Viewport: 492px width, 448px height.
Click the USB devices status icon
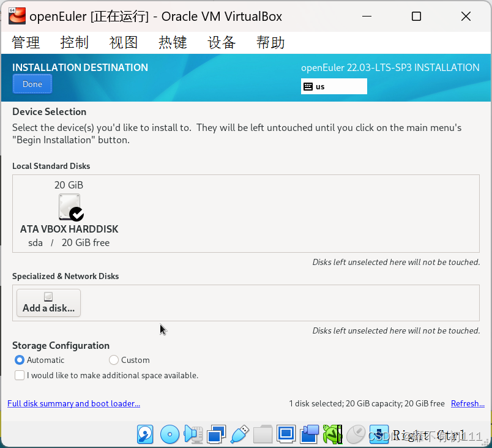[x=240, y=434]
